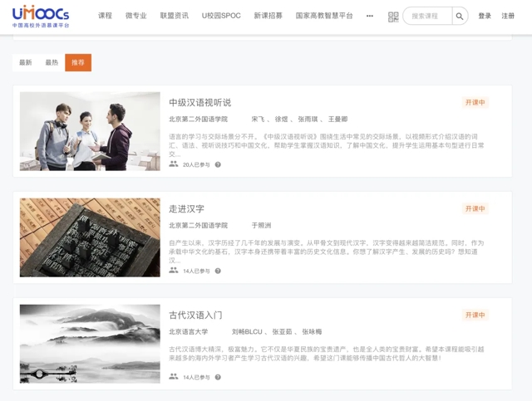The height and width of the screenshot is (401, 532).
Task: Click 开课中 badge on 中级汉语视听说
Action: point(475,102)
